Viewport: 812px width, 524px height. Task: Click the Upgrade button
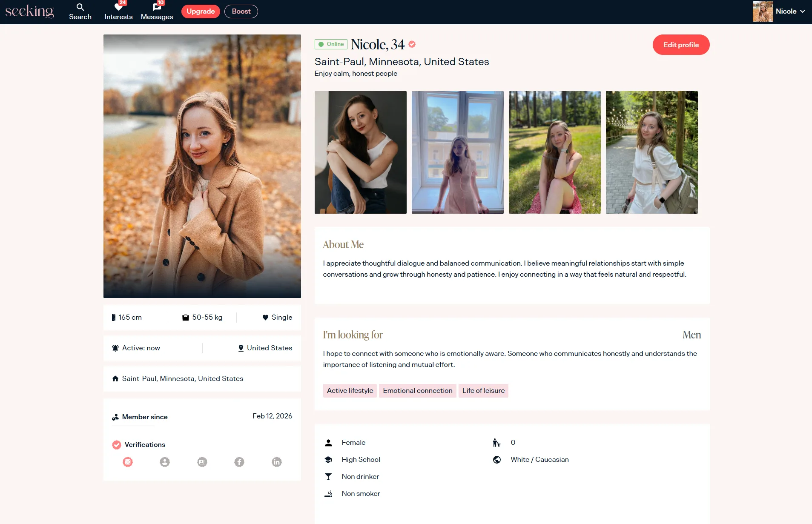click(x=201, y=11)
